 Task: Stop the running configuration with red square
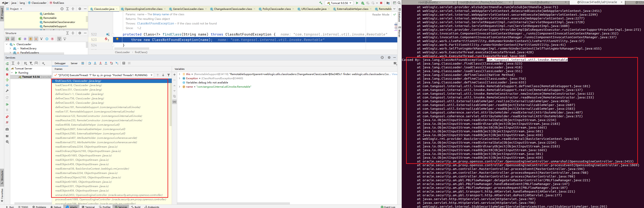click(x=381, y=3)
